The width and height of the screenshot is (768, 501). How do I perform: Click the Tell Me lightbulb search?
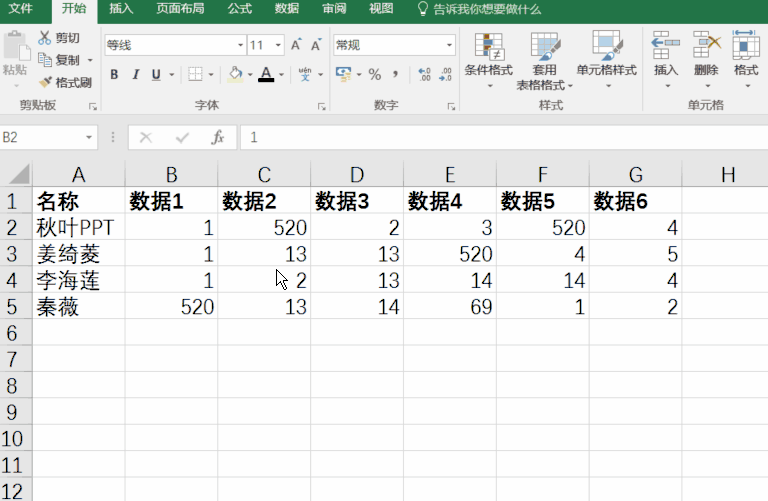[x=423, y=9]
